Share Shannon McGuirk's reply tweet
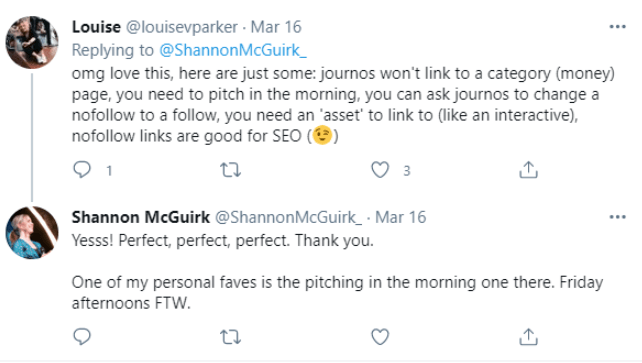Screen dimensions: 642x363 click(x=528, y=337)
